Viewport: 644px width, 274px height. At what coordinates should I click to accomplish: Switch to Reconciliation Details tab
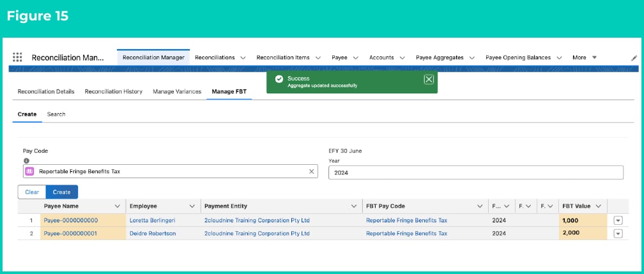click(x=46, y=91)
